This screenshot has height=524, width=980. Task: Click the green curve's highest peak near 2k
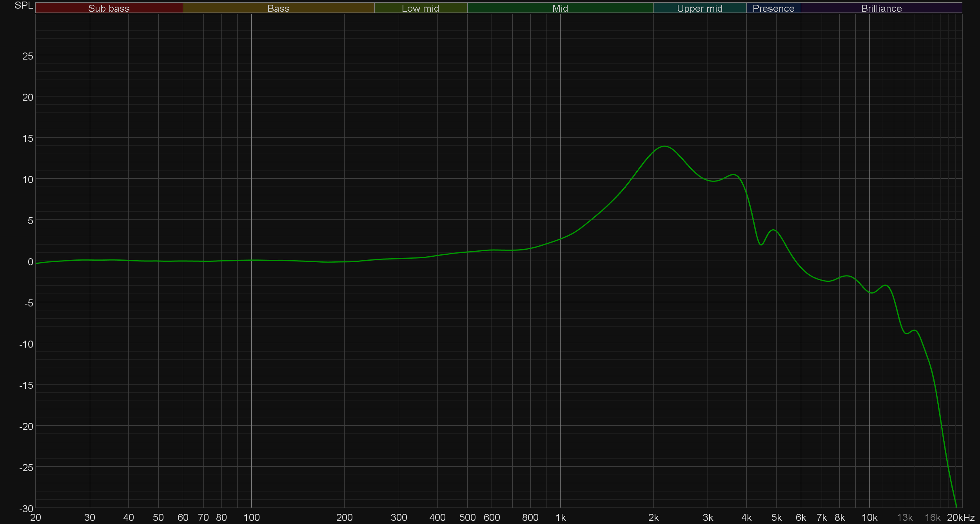pyautogui.click(x=664, y=146)
